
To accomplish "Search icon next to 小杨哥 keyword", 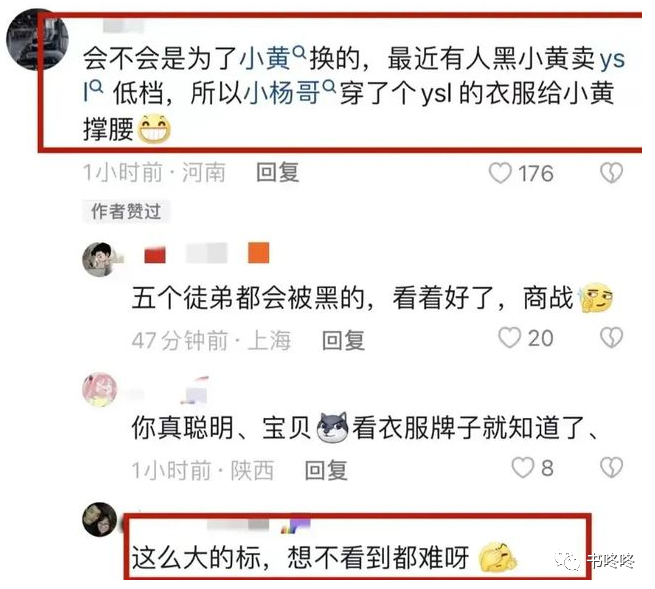I will (330, 87).
